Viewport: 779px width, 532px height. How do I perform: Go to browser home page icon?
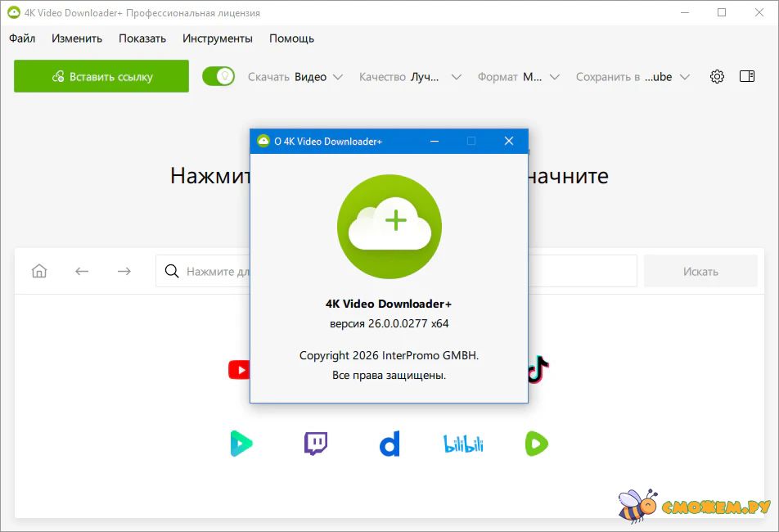click(x=39, y=271)
